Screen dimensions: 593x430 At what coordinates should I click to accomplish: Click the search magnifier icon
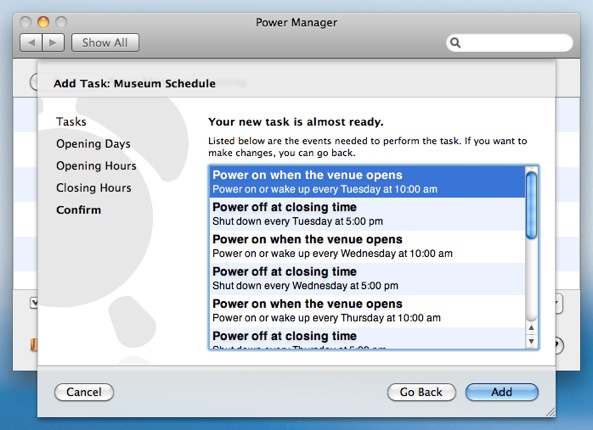point(455,43)
